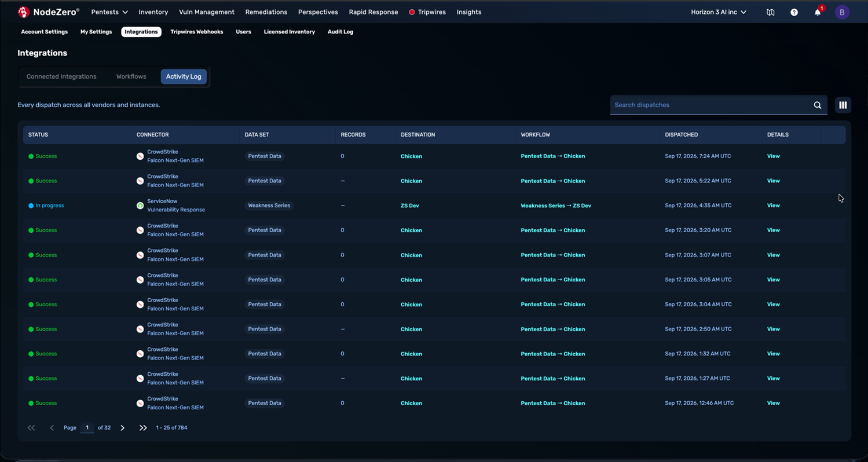Viewport: 868px width, 462px height.
Task: Click the NodeZero logo icon
Action: pos(24,12)
